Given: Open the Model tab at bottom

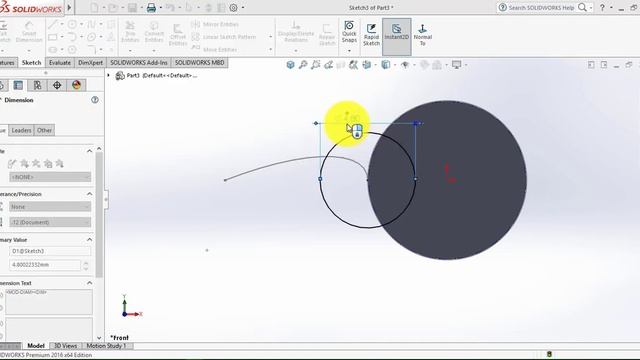Looking at the screenshot, I should 36,346.
